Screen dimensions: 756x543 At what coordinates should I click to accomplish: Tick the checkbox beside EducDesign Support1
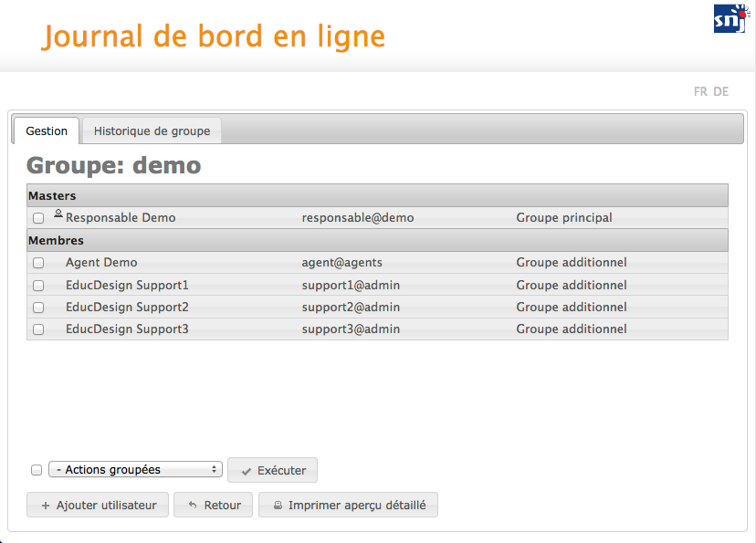[37, 285]
